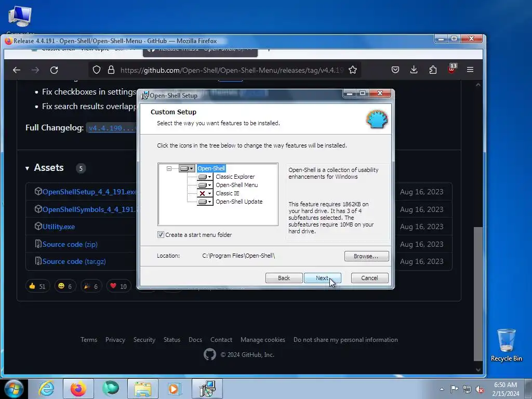
Task: Click the v4.4.190 changelog compare link
Action: 112,128
